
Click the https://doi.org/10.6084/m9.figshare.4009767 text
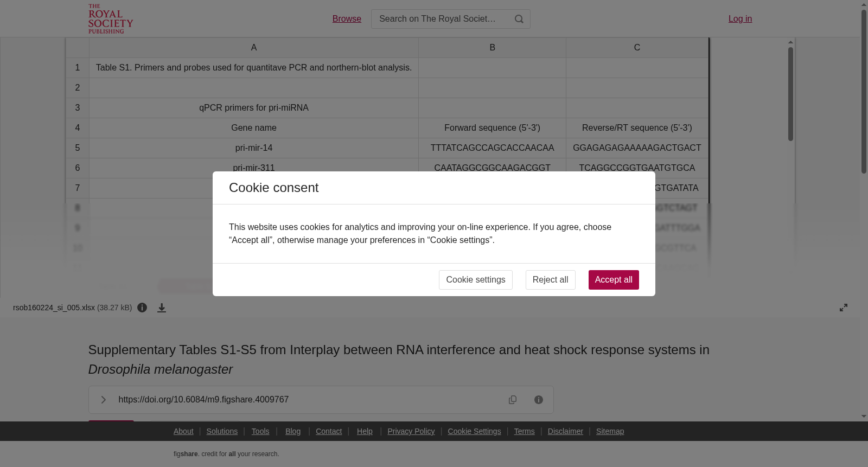click(x=203, y=400)
